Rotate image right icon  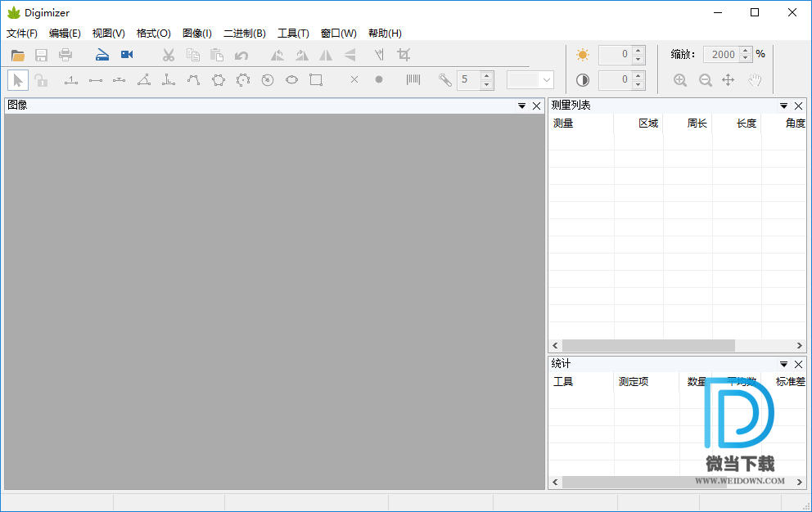(x=302, y=55)
